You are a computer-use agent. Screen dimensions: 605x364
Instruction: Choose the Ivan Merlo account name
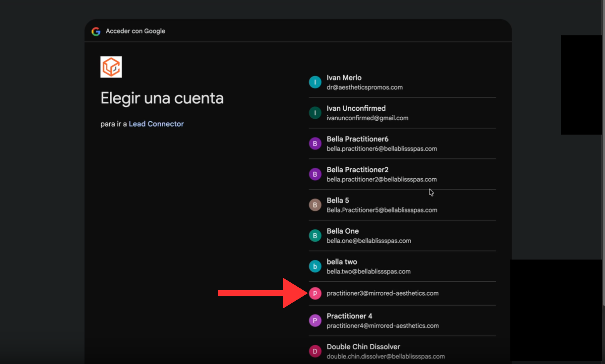click(344, 78)
